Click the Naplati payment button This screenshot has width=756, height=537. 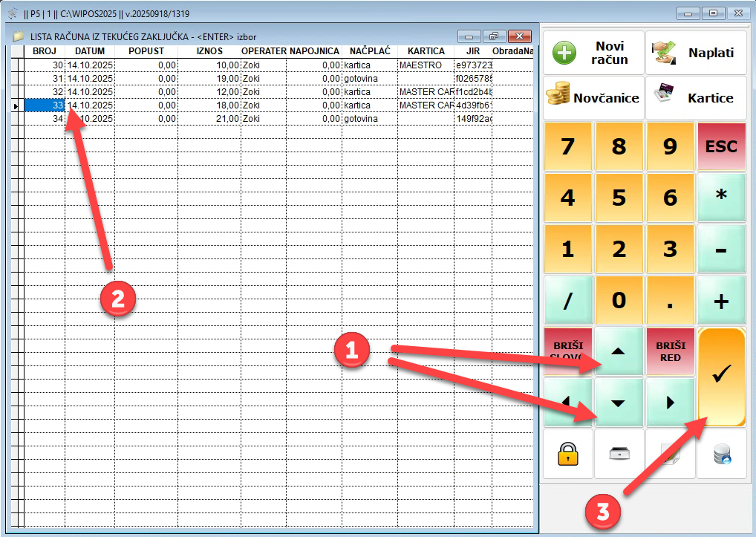696,53
